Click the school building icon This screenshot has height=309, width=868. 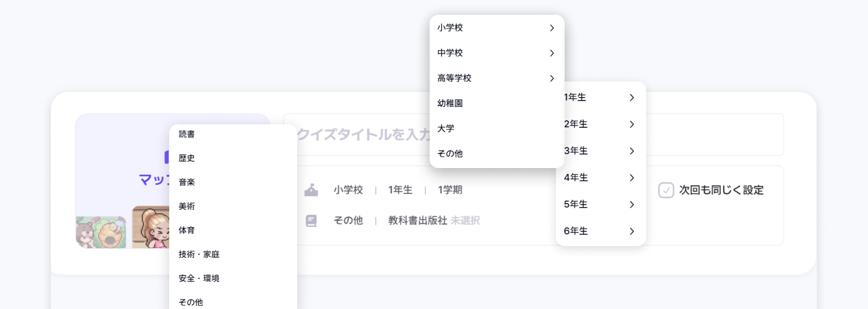click(x=311, y=190)
